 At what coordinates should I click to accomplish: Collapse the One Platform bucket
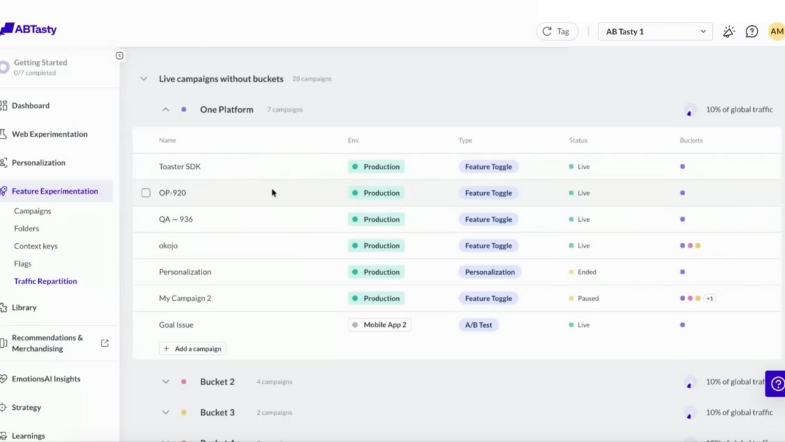tap(166, 110)
